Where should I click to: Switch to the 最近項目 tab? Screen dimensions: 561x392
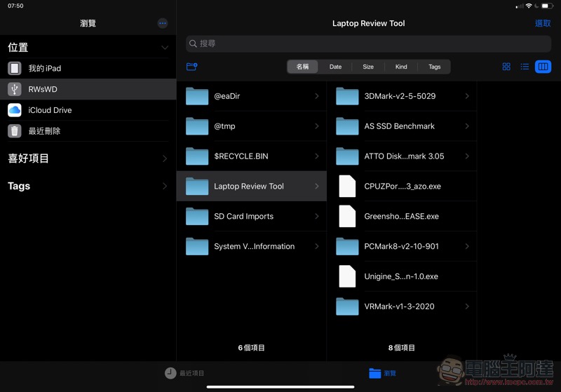pos(184,373)
